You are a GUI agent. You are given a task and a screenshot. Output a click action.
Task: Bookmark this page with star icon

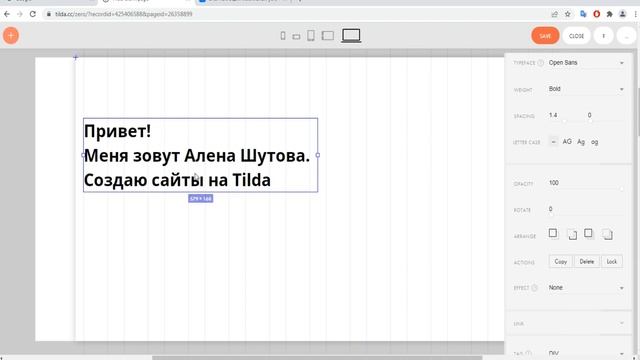(567, 14)
